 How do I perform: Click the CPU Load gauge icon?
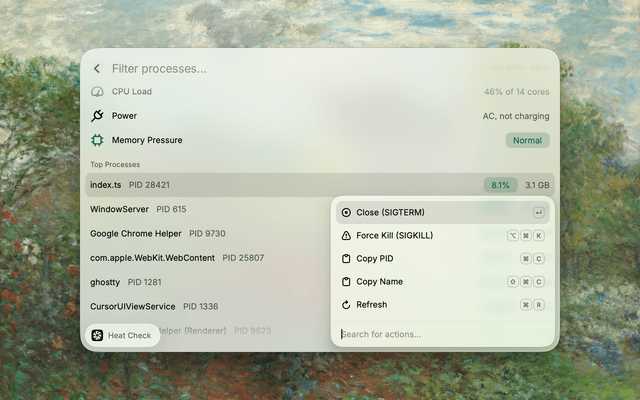[x=97, y=91]
